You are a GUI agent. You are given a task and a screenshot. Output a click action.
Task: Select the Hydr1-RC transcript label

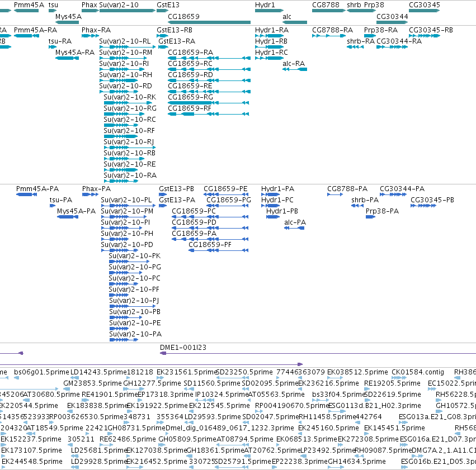point(271,53)
